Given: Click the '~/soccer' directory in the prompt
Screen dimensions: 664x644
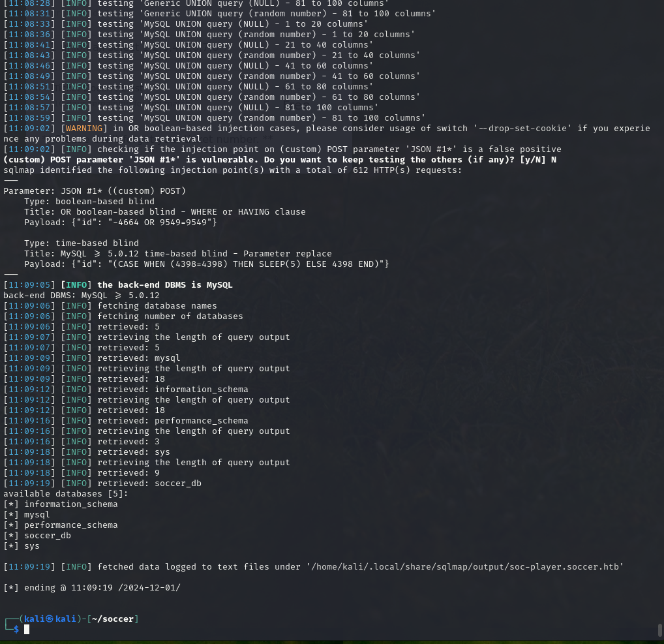Looking at the screenshot, I should coord(113,619).
